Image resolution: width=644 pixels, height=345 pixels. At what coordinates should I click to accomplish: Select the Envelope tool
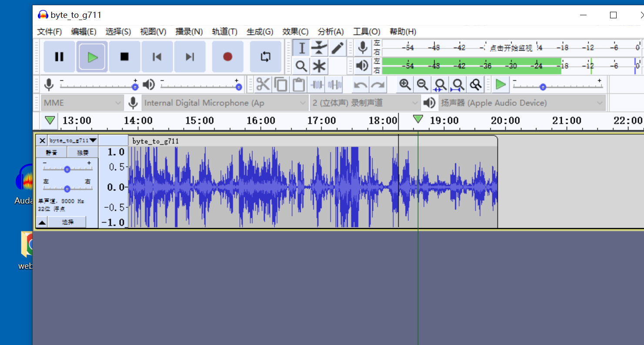pyautogui.click(x=319, y=48)
